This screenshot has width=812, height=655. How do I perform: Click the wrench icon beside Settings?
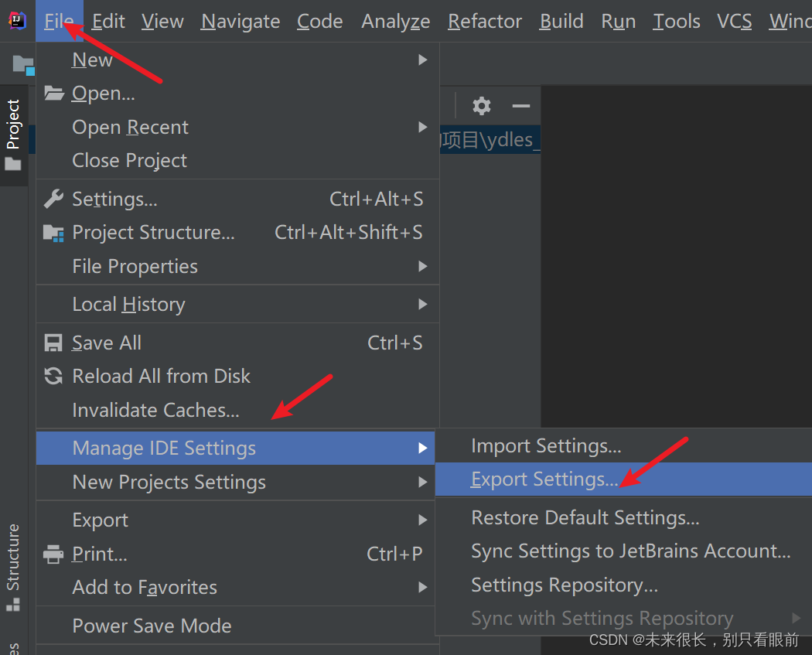54,199
